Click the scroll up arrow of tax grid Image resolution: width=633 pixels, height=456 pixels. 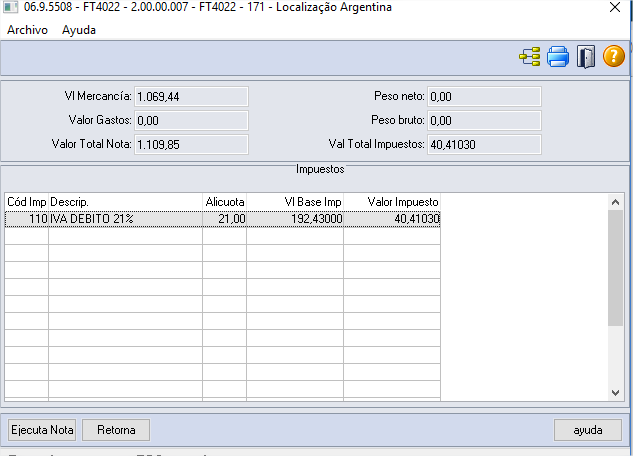pyautogui.click(x=615, y=202)
